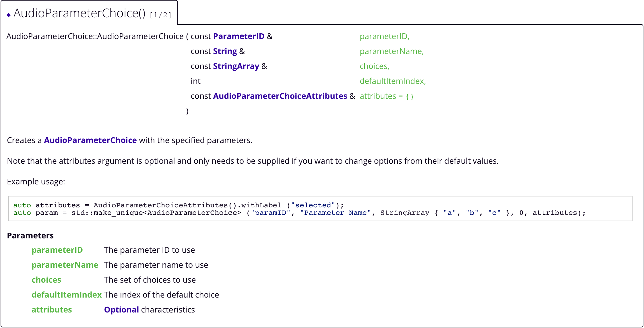Click the "selected" string literal in code
This screenshot has width=644, height=328.
(x=313, y=205)
